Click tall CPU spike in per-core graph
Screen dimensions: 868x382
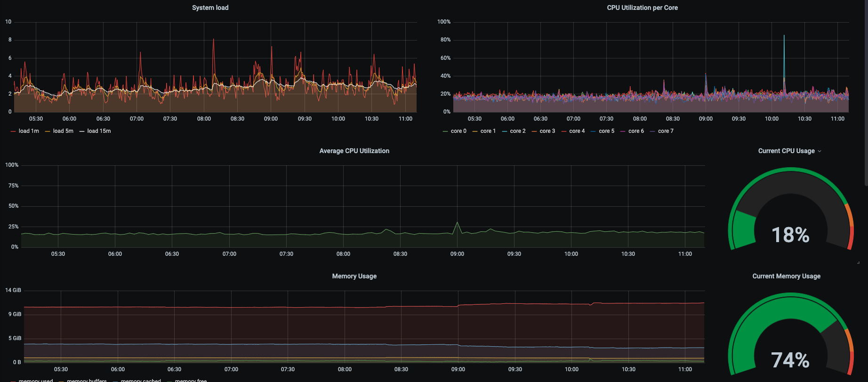click(x=784, y=36)
